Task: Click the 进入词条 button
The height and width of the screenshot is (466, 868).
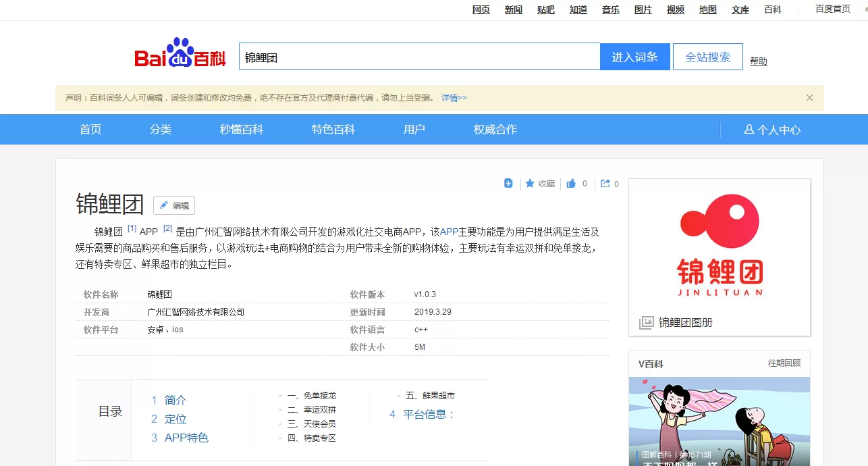Action: pyautogui.click(x=634, y=56)
